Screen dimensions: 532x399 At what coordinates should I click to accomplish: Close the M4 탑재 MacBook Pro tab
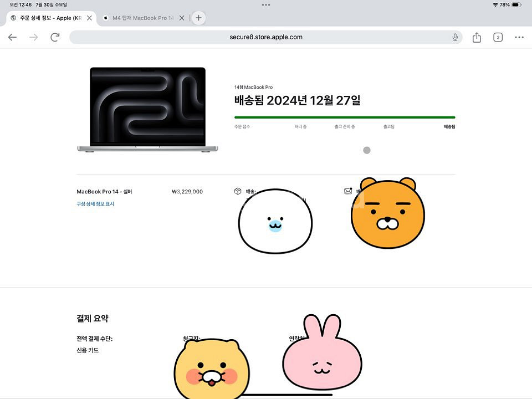tap(182, 18)
